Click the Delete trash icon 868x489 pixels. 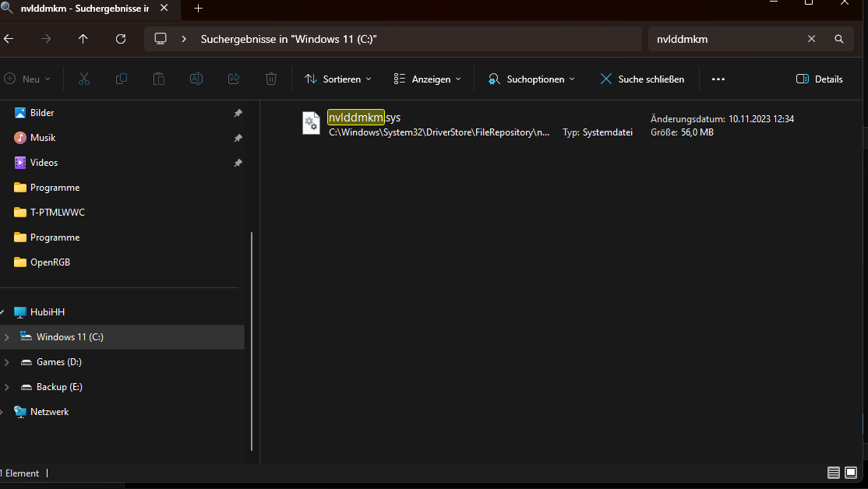coord(271,79)
